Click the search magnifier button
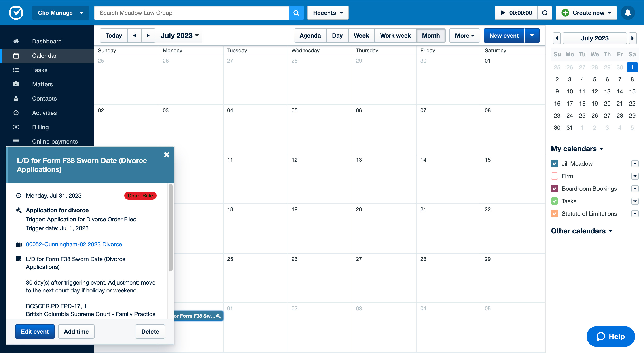 coord(296,13)
